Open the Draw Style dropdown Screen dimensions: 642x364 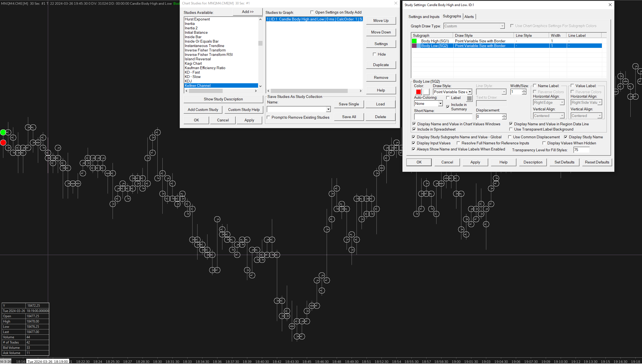point(470,92)
